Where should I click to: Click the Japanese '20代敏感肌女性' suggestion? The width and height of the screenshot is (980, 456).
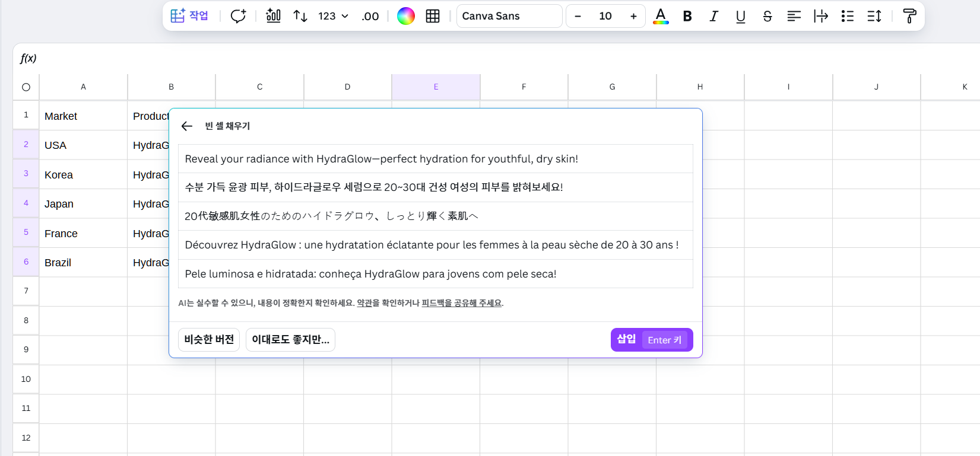point(436,216)
